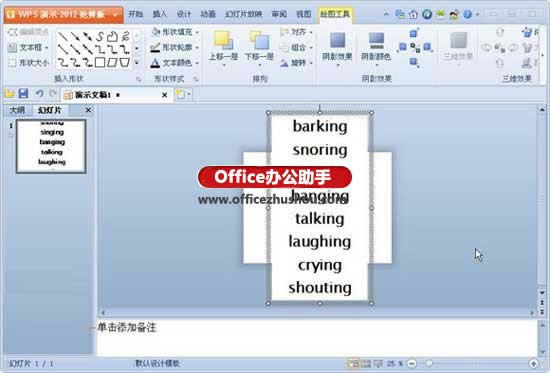The width and height of the screenshot is (550, 373).
Task: Click the blue globe update icon
Action: click(427, 14)
